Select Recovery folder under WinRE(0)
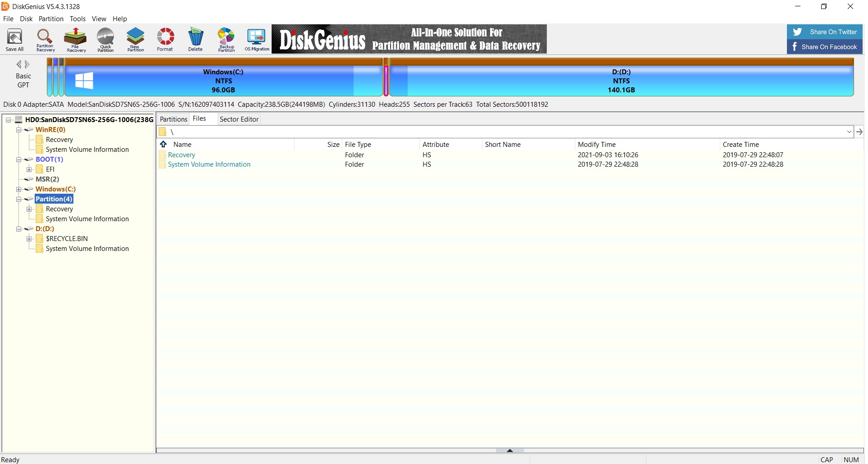The width and height of the screenshot is (868, 464). point(59,140)
